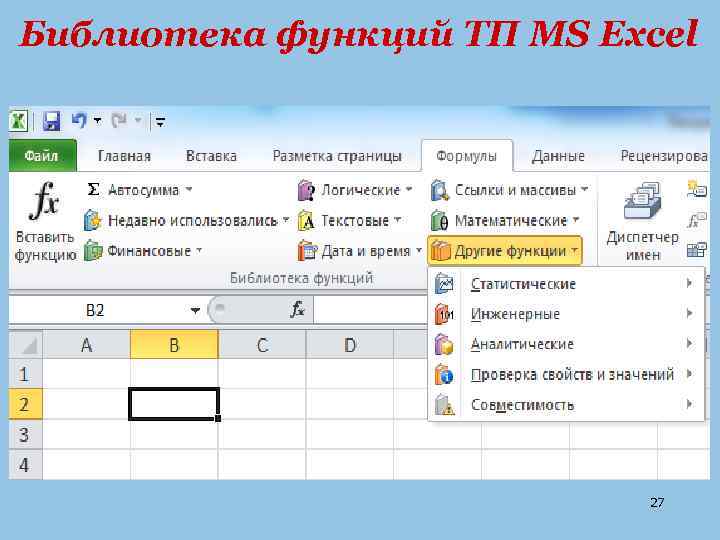Open Проверка свойств и значений submenu

[x=566, y=375]
